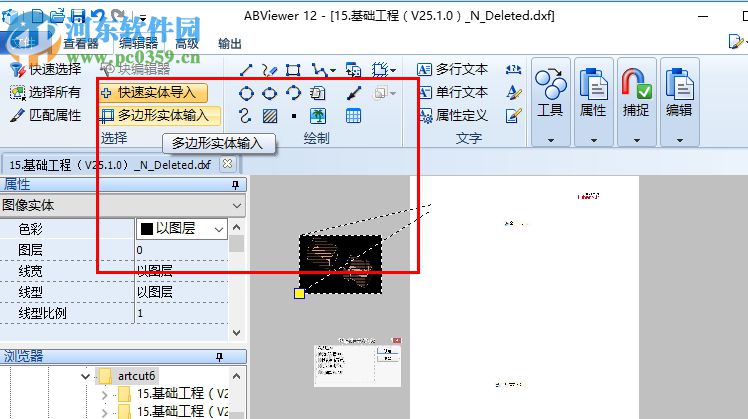The height and width of the screenshot is (419, 748).
Task: Select the Hatch fill tool
Action: (x=270, y=115)
